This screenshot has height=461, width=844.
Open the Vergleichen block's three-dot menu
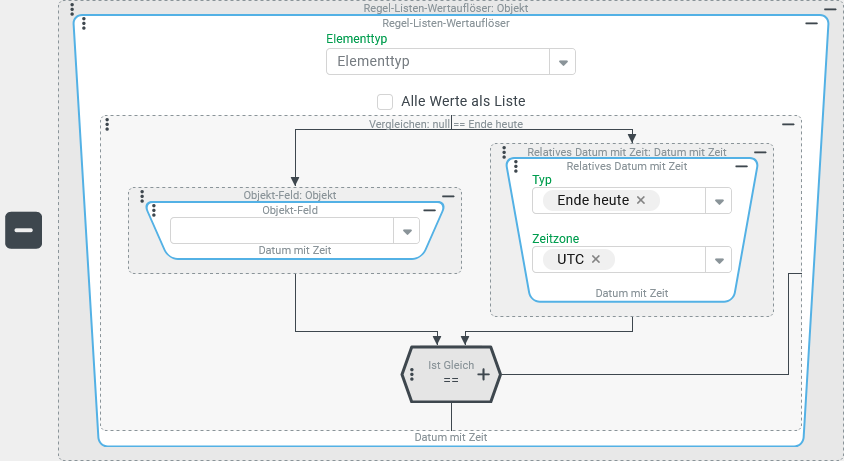[x=107, y=124]
